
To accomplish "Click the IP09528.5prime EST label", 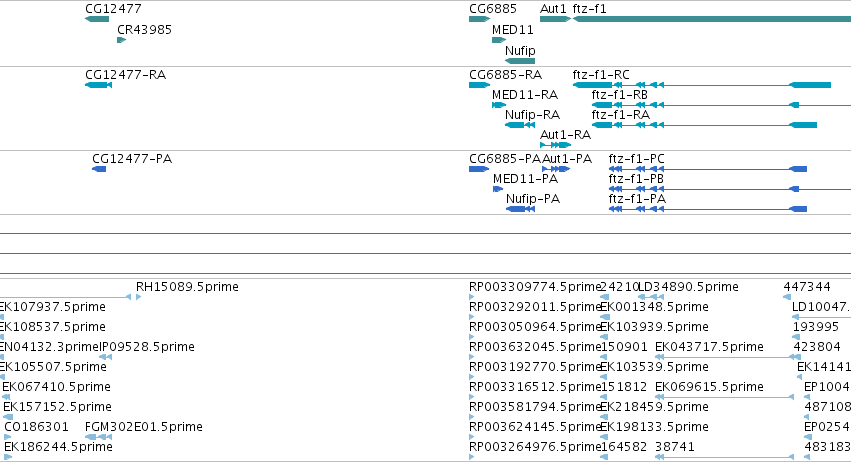I will click(147, 347).
